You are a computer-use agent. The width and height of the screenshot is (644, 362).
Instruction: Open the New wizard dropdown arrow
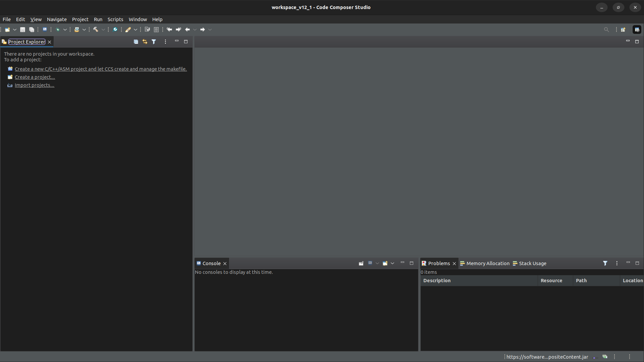tap(15, 29)
